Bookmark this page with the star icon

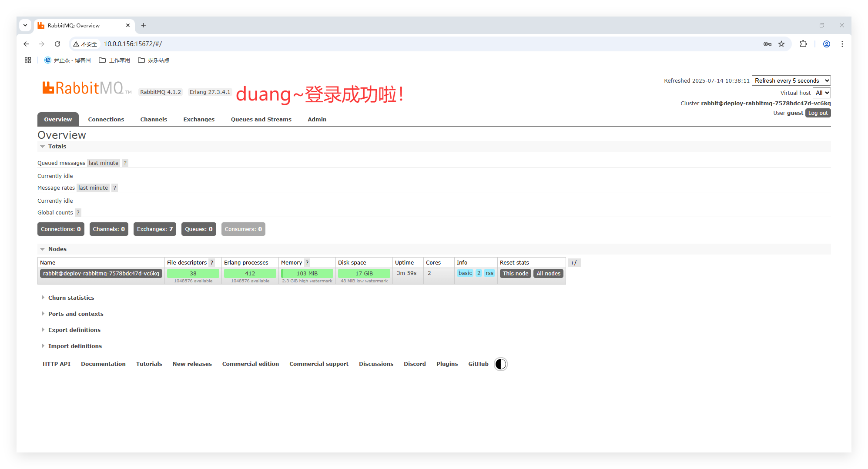pos(781,44)
